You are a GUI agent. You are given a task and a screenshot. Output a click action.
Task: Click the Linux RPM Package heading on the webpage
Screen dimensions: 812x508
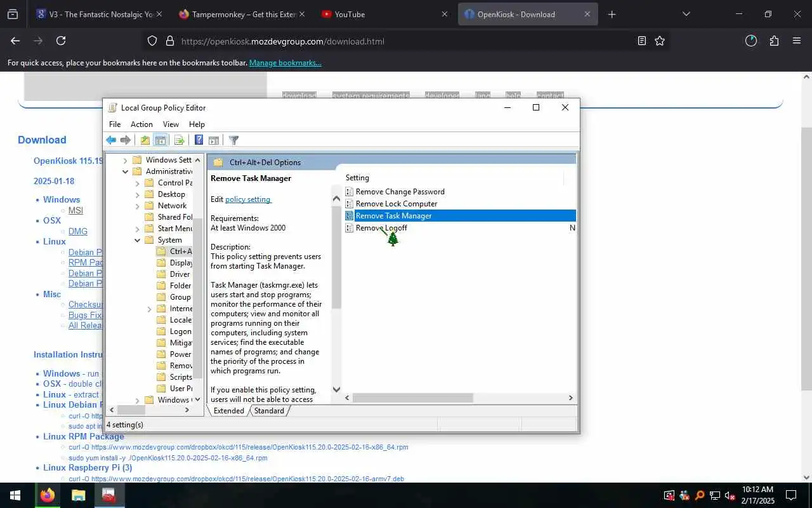[84, 436]
